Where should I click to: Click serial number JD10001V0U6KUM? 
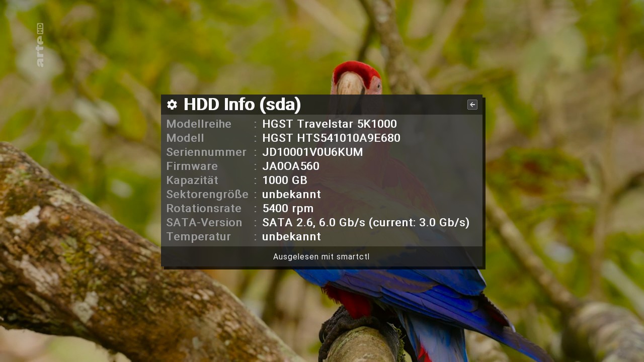tap(312, 152)
